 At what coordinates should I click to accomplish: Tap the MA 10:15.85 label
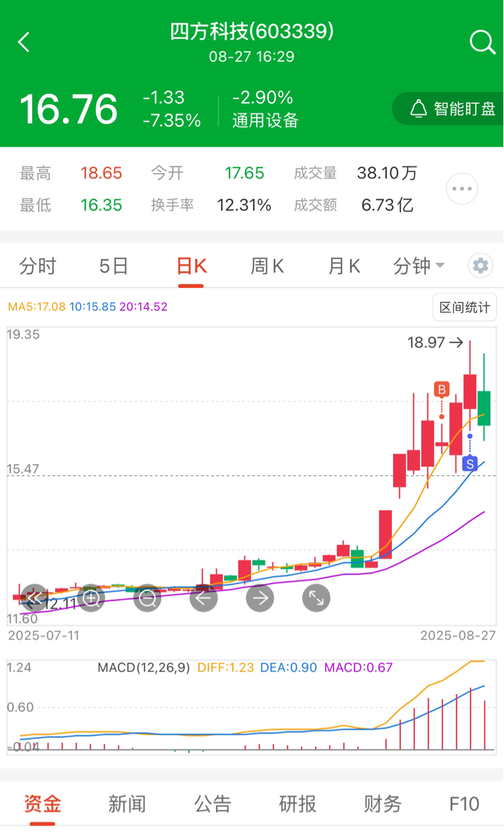coord(92,307)
